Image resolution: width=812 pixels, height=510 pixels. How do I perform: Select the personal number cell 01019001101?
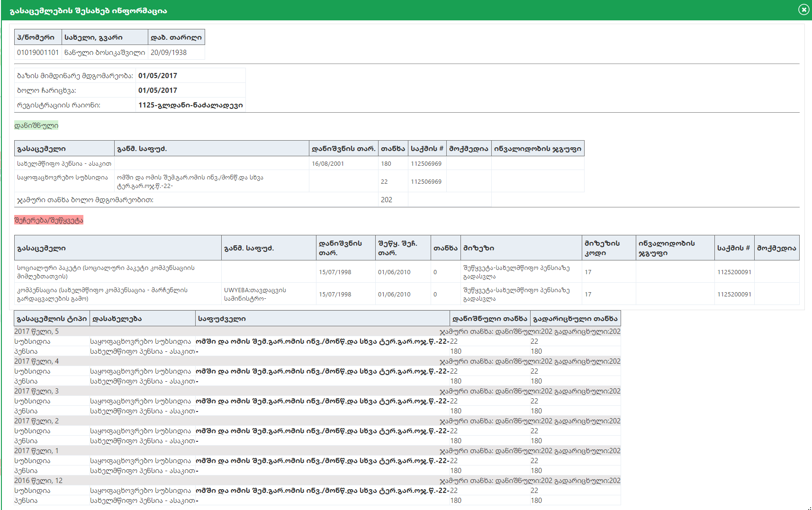click(x=38, y=53)
